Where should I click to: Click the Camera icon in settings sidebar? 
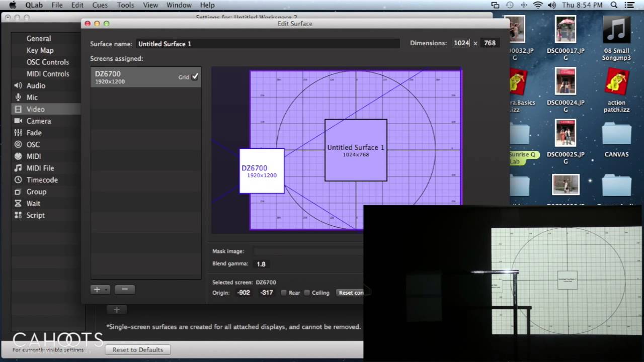point(18,121)
